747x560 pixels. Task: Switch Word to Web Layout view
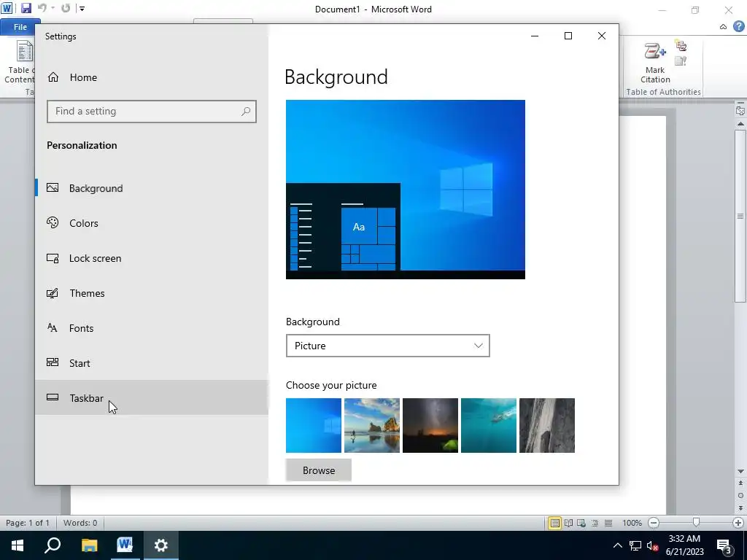tap(581, 523)
